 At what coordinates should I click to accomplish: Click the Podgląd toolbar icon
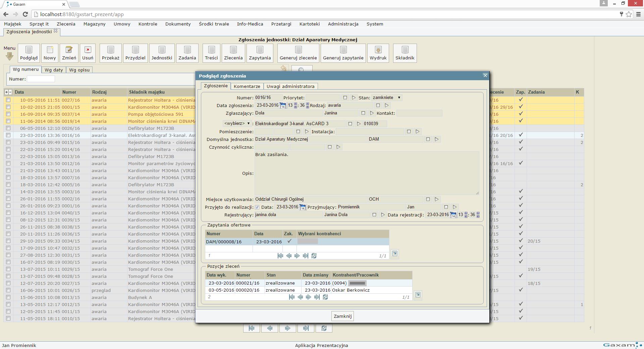(x=29, y=50)
